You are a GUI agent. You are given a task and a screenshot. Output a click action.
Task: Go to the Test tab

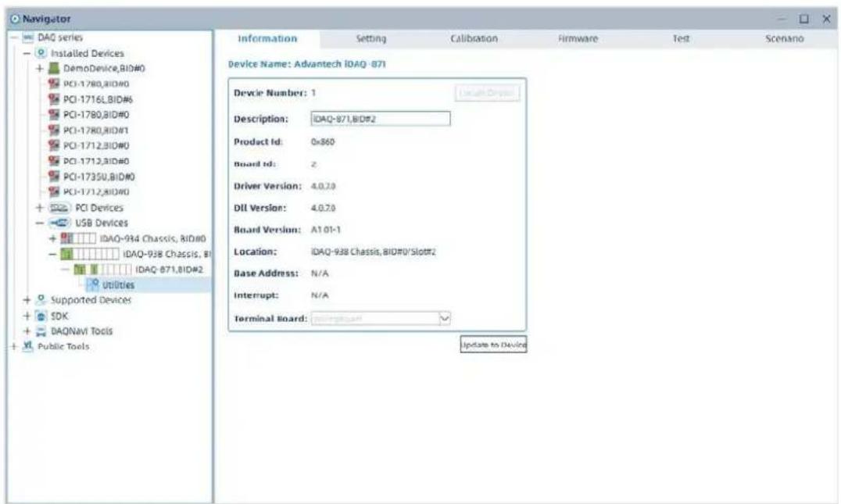coord(682,38)
